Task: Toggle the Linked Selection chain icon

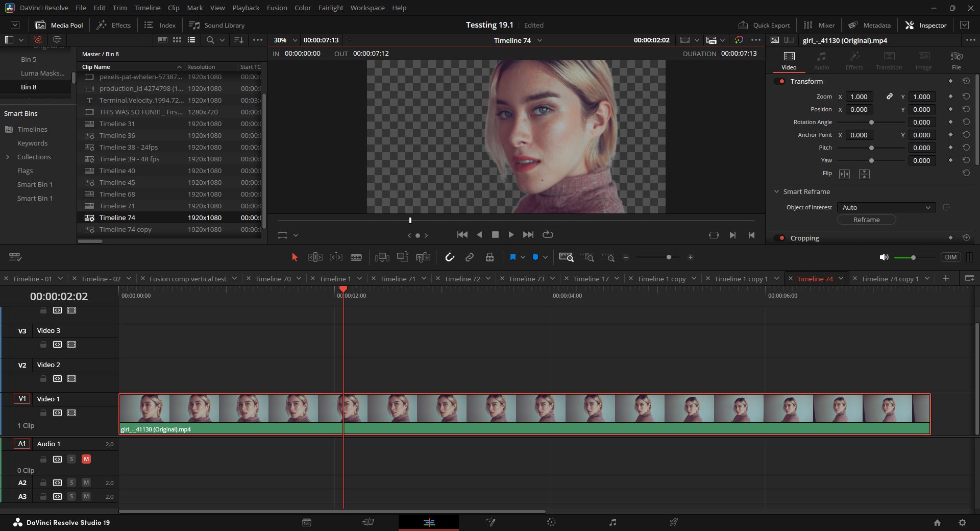Action: point(470,257)
